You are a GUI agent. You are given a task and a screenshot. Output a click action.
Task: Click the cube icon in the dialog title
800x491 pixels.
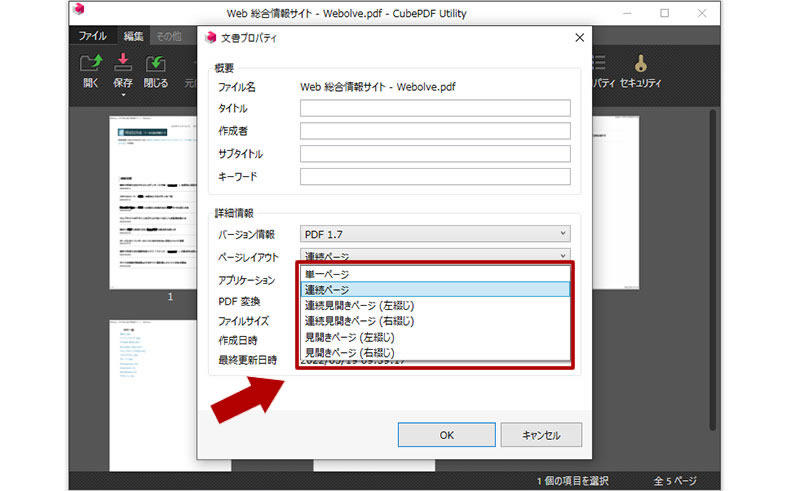[x=210, y=38]
